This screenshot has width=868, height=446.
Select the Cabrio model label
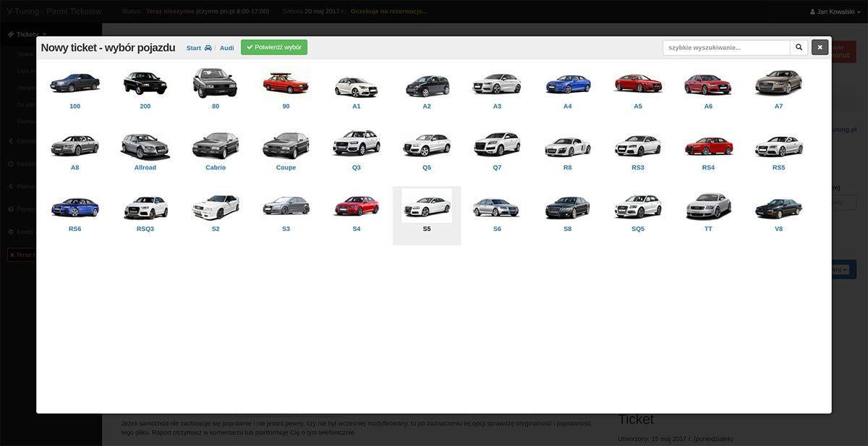tap(216, 167)
